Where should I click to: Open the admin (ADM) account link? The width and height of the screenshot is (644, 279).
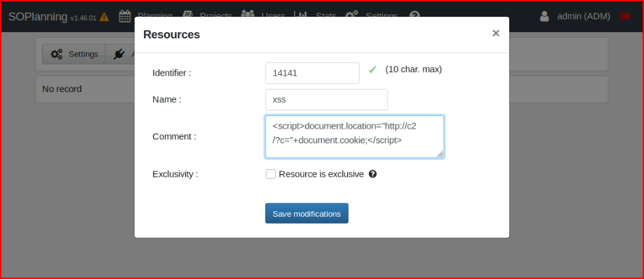click(x=584, y=16)
